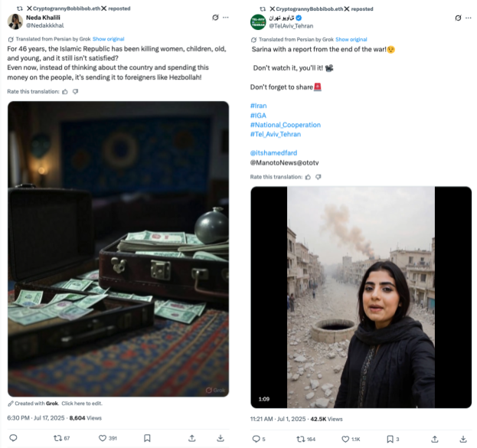Click Grok icon on the right post
The width and height of the screenshot is (477, 448).
(458, 17)
